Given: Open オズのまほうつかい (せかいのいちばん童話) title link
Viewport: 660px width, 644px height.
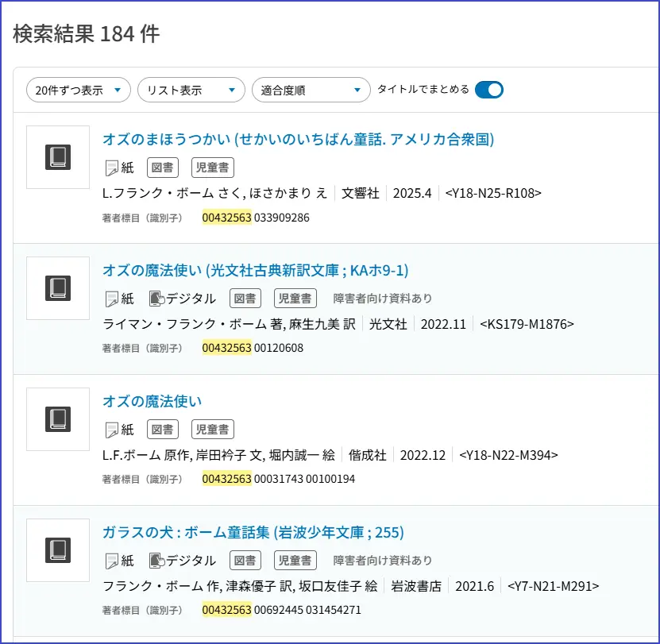Looking at the screenshot, I should [x=298, y=139].
